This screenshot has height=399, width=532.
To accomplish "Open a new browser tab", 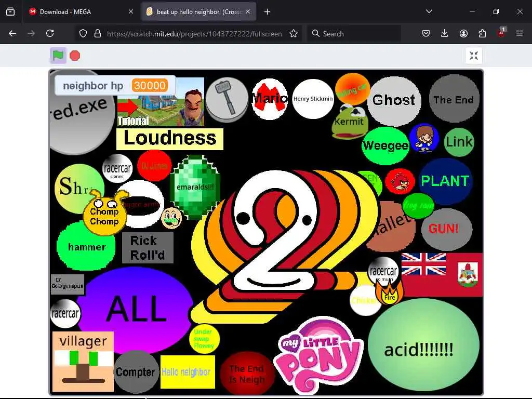I will pos(268,12).
